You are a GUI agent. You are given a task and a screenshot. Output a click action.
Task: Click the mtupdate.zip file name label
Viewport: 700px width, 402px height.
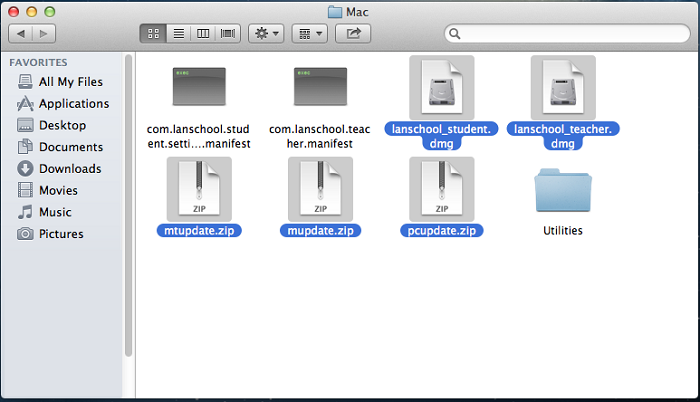pyautogui.click(x=199, y=230)
